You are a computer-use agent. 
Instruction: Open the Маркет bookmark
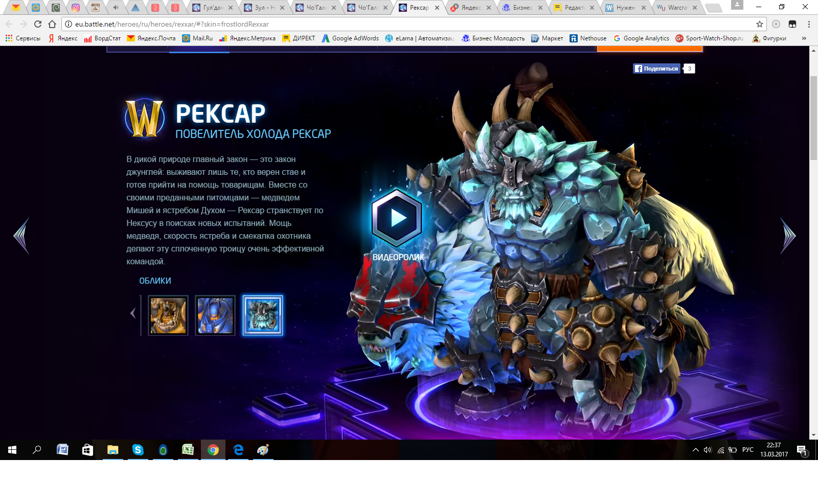point(547,38)
